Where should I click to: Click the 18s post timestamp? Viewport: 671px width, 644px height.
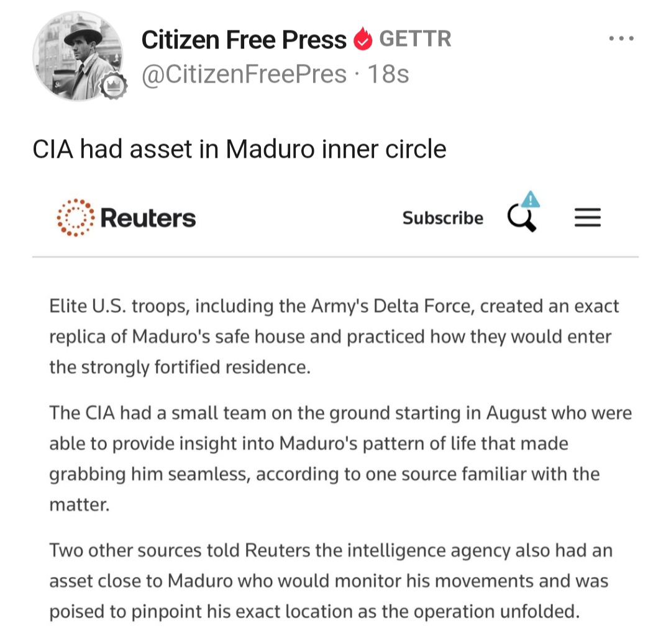click(x=388, y=75)
